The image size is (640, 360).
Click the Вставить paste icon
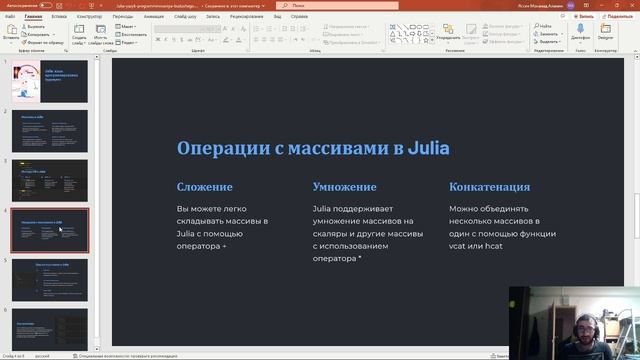coord(11,29)
